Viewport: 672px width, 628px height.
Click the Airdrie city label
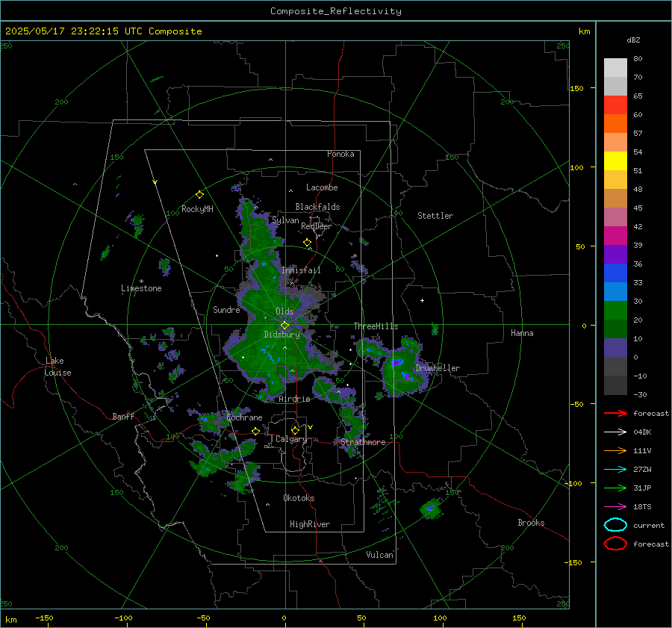[x=294, y=399]
